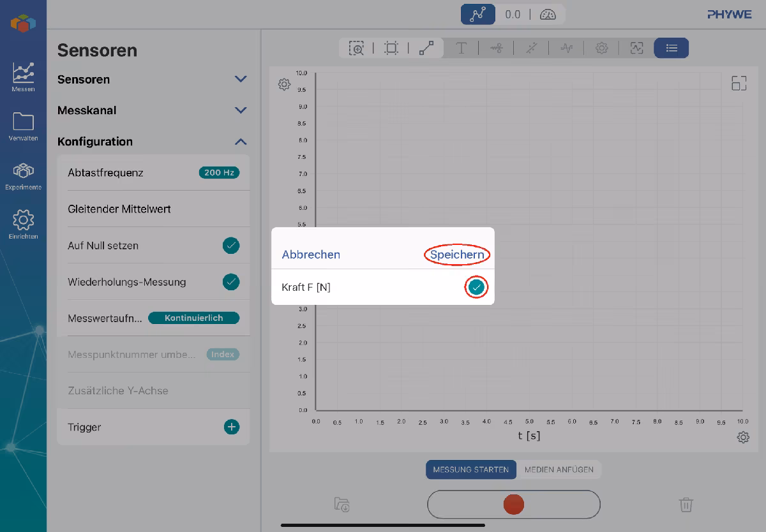Viewport: 766px width, 532px height.
Task: Select the MESSUNG STARTEN tab
Action: 471,469
